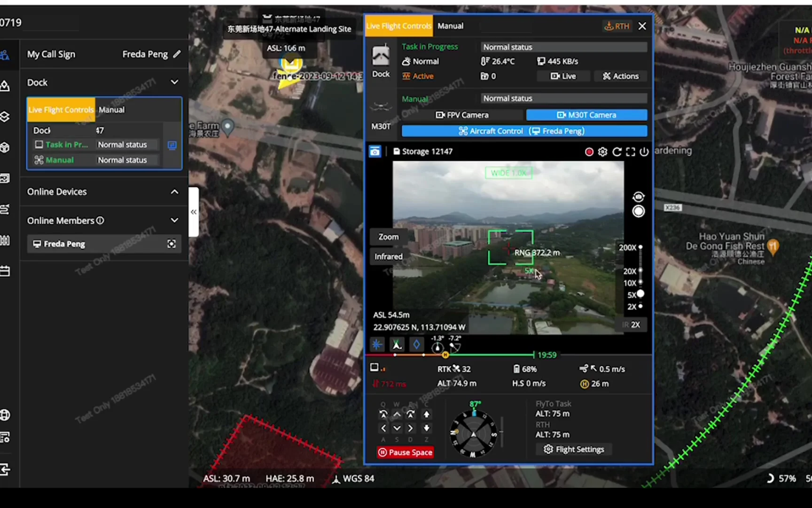Enter fullscreen for the camera view
The width and height of the screenshot is (812, 508).
[631, 151]
